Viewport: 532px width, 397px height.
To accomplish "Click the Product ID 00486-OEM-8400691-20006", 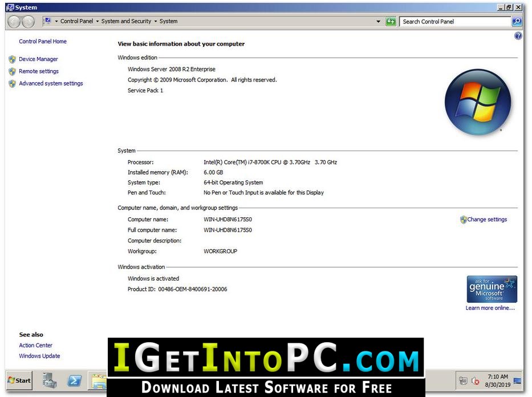I will coord(177,289).
